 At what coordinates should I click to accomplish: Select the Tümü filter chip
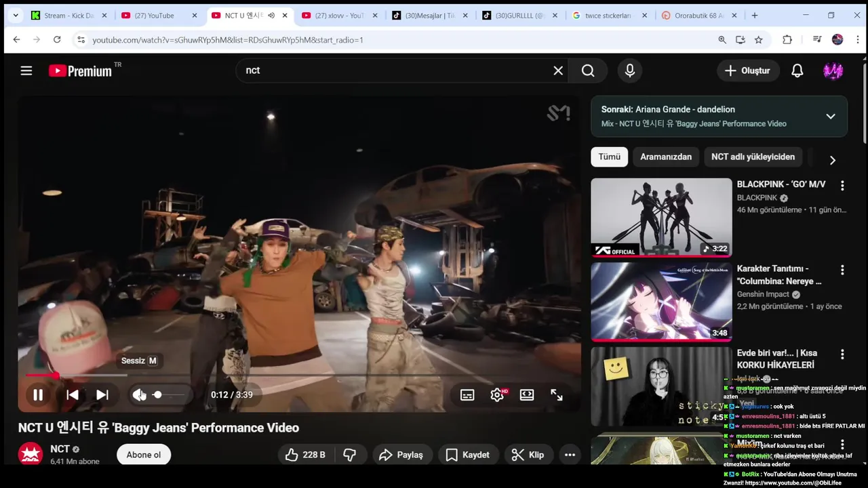pos(609,157)
